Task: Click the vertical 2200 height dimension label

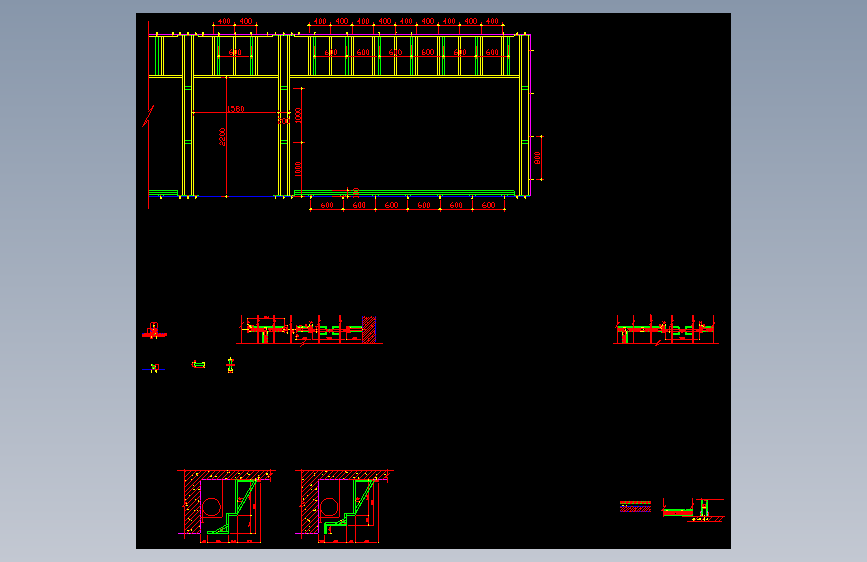Action: click(222, 137)
